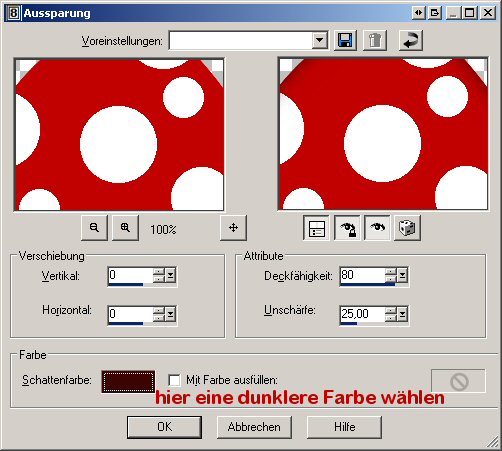Confirm the dialog with OK
502x451 pixels.
pos(164,427)
